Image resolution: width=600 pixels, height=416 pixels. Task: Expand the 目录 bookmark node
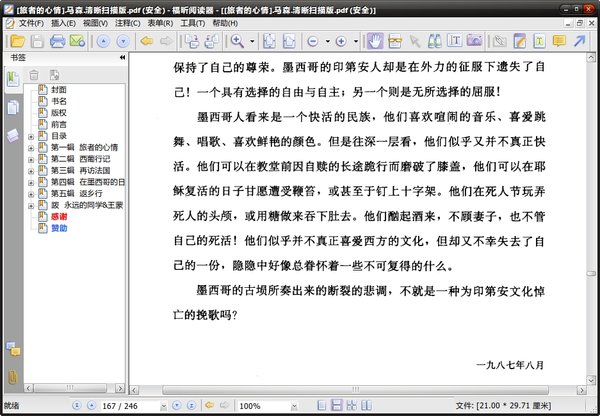pos(31,136)
